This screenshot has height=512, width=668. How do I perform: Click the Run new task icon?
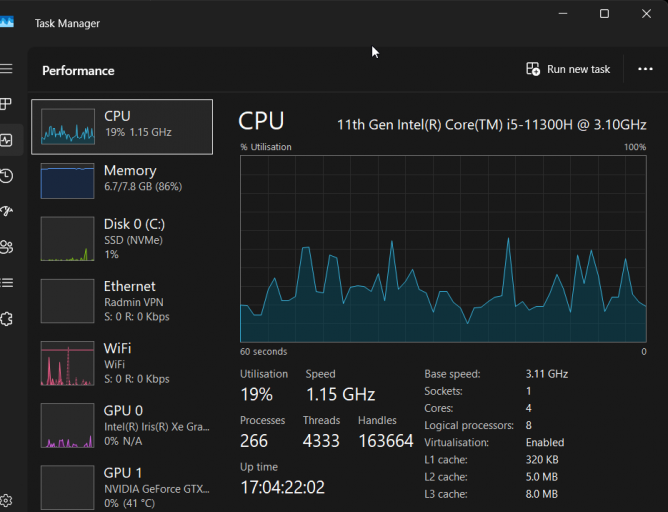click(533, 69)
